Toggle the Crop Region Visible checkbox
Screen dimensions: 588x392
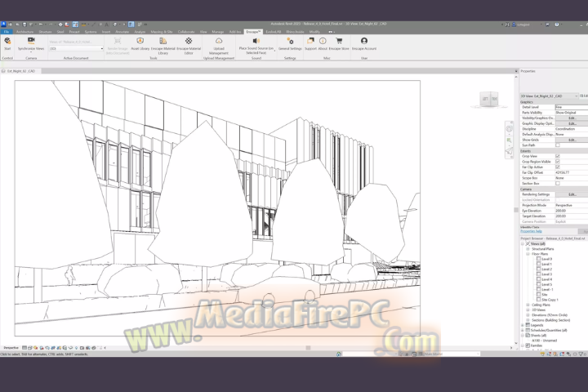point(558,162)
